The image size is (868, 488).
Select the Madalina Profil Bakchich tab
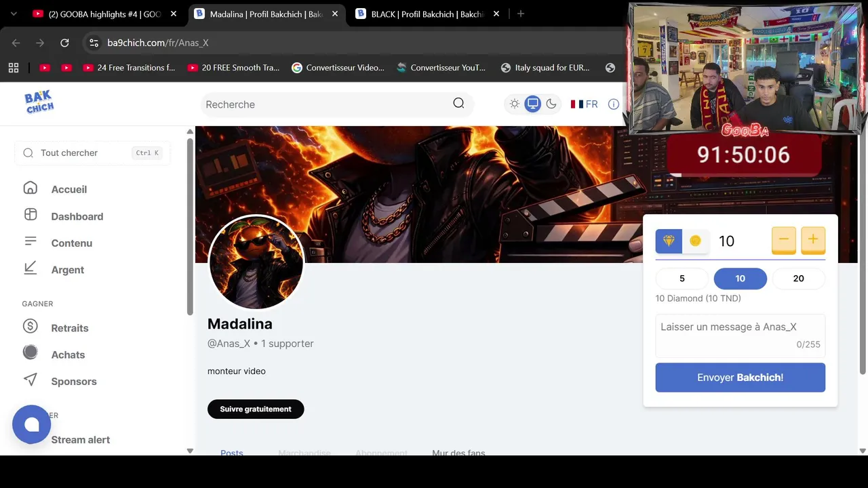(x=265, y=14)
